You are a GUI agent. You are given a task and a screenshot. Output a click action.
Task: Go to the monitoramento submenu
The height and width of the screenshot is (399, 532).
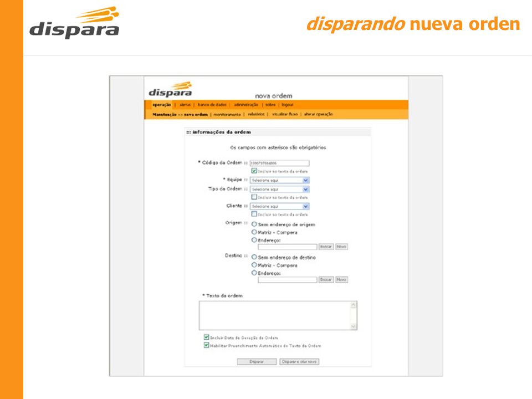click(227, 114)
